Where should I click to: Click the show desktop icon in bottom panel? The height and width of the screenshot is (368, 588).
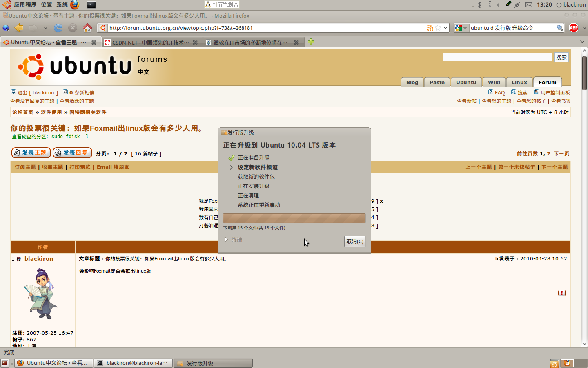(x=5, y=363)
